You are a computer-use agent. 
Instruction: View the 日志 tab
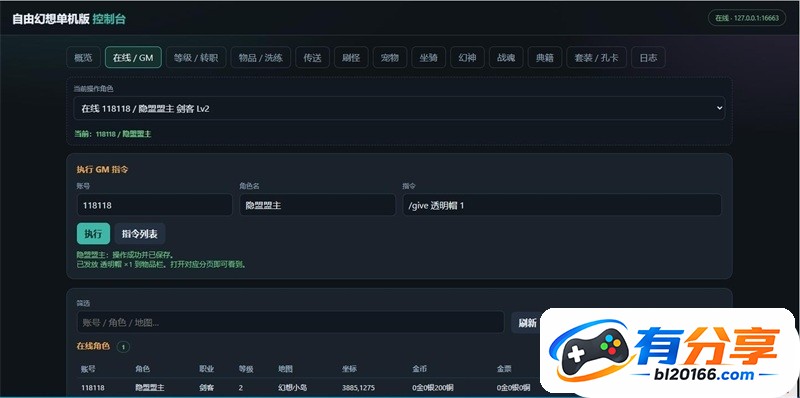pyautogui.click(x=648, y=58)
